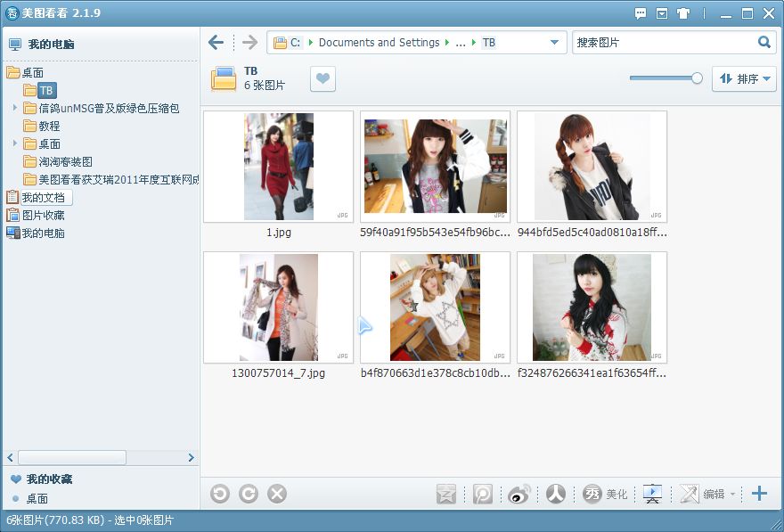Viewport: 784px width, 532px height.
Task: Select thumbnail 1300757014_7.jpg
Action: click(279, 307)
